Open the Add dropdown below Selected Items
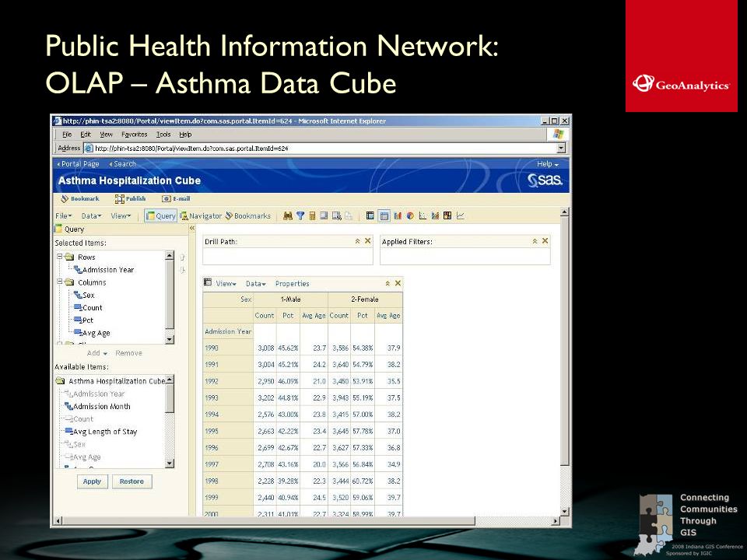Viewport: 747px width, 560px height. [x=97, y=353]
